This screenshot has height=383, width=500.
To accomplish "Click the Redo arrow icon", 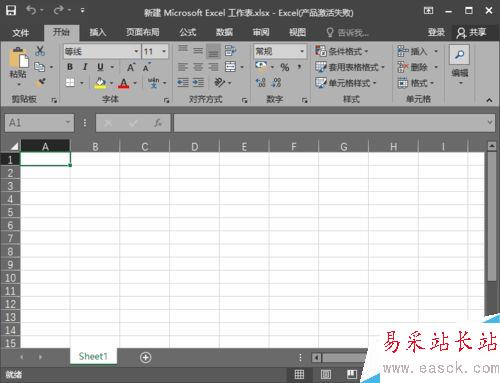I will click(58, 11).
